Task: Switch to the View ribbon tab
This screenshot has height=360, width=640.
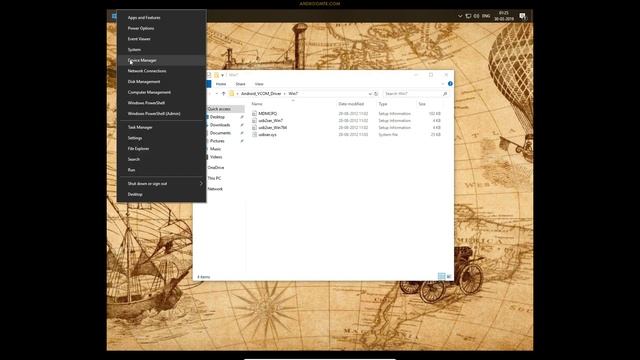Action: [259, 84]
